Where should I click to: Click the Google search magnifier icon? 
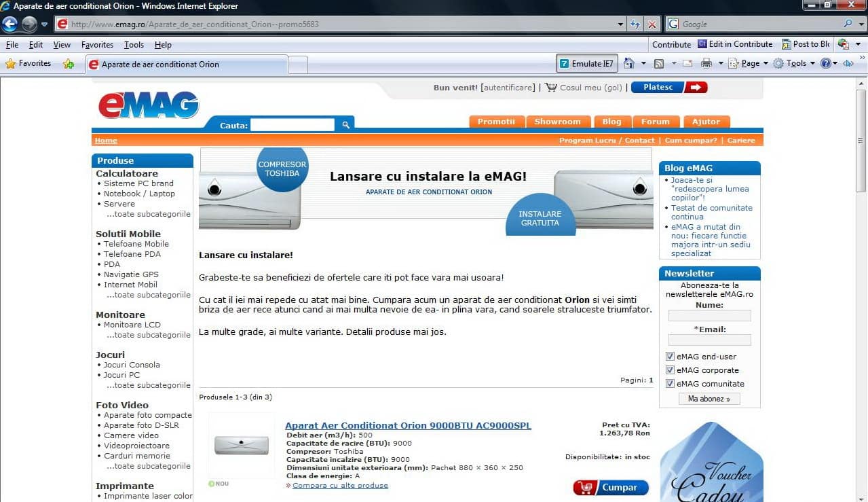(848, 24)
